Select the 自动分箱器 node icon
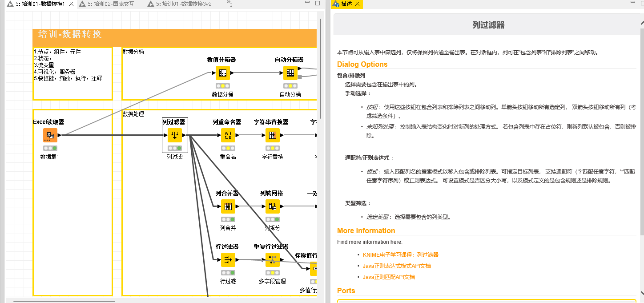Screen dimensions: 644x303 (x=290, y=73)
